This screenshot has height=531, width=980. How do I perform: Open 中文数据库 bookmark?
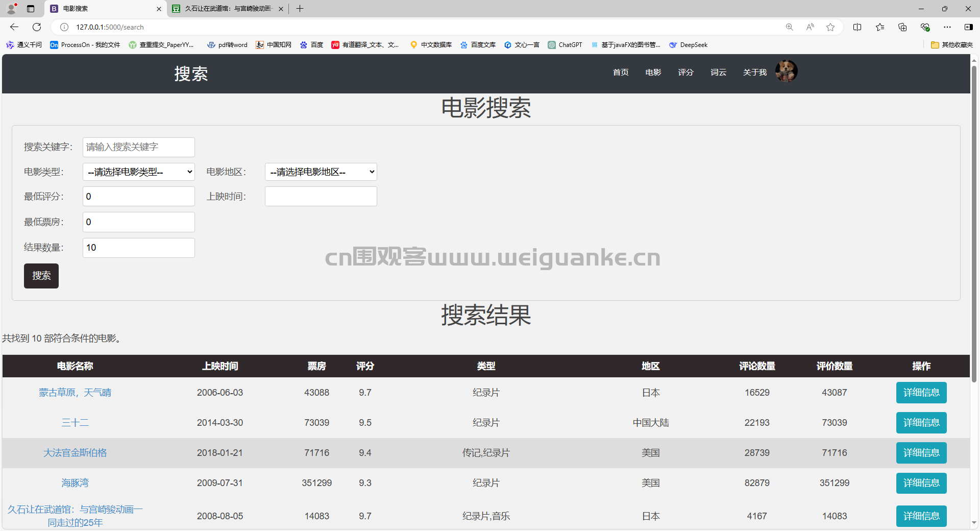pyautogui.click(x=431, y=45)
